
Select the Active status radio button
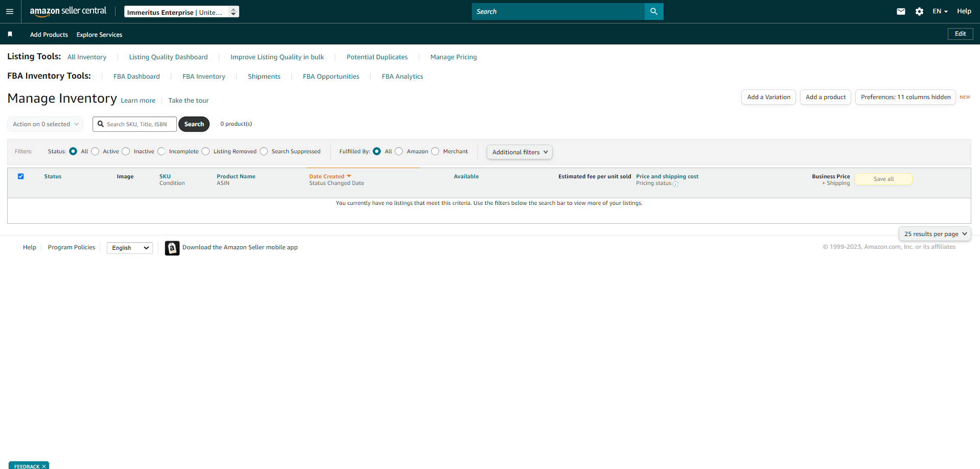[x=95, y=151]
